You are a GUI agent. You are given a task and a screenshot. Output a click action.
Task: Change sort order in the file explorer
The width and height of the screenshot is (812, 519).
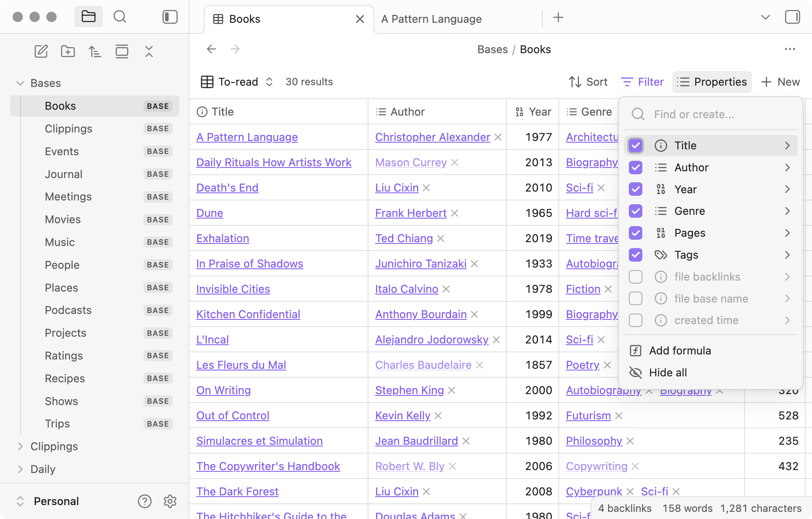click(x=95, y=51)
